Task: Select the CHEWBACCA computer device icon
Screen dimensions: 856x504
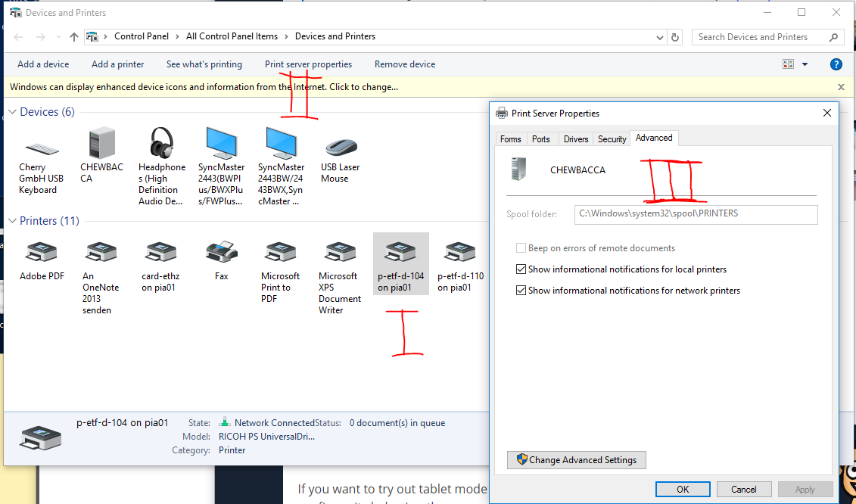Action: click(x=101, y=143)
